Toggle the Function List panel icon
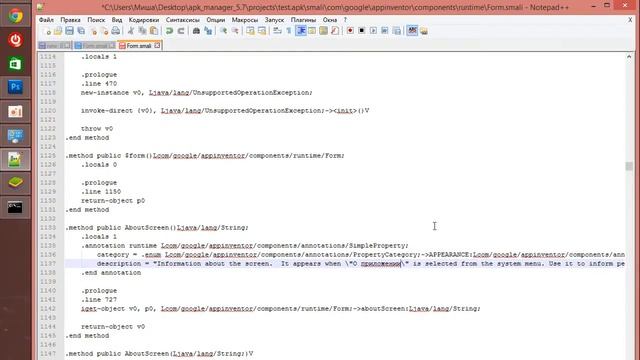Screen dimensions: 640x360 coord(335,31)
